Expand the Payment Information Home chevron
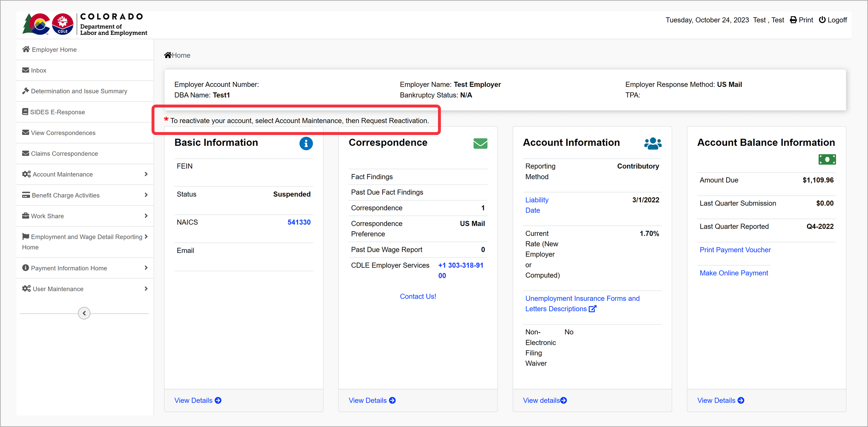 click(146, 268)
